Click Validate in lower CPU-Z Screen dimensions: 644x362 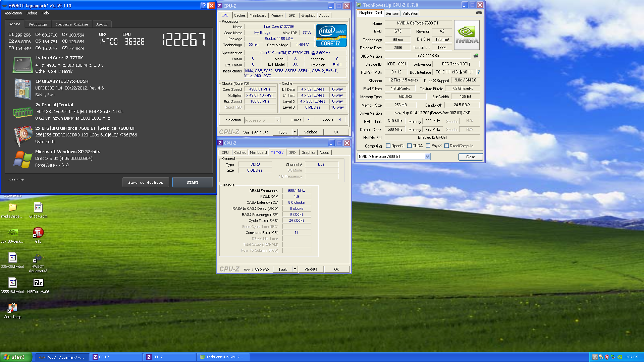[311, 269]
